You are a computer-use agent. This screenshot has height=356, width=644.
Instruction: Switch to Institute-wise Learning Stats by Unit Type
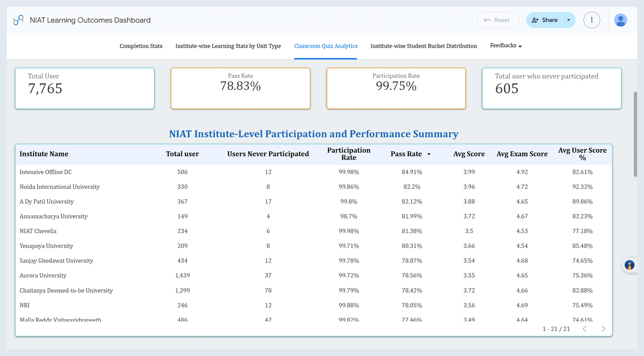(x=228, y=46)
